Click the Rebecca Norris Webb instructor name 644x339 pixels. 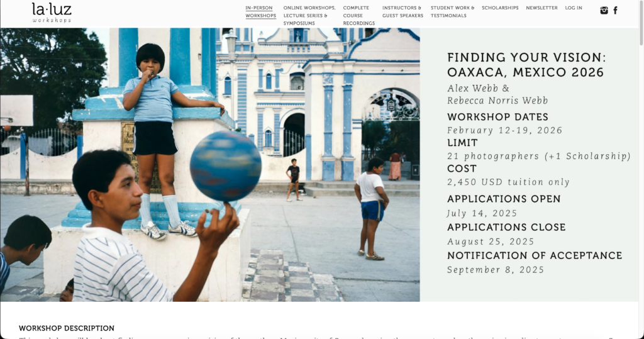(x=497, y=101)
